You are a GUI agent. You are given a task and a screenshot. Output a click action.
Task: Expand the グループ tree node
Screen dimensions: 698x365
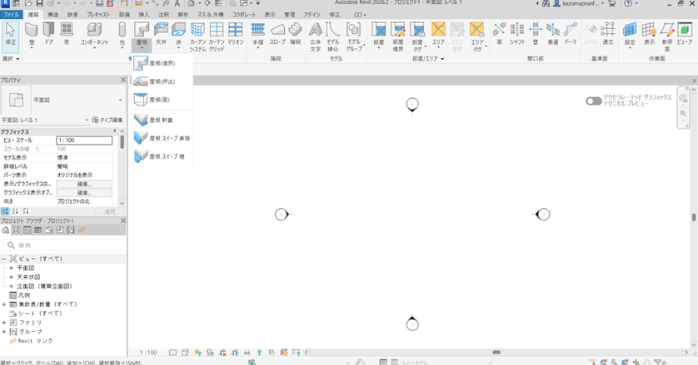[4, 332]
